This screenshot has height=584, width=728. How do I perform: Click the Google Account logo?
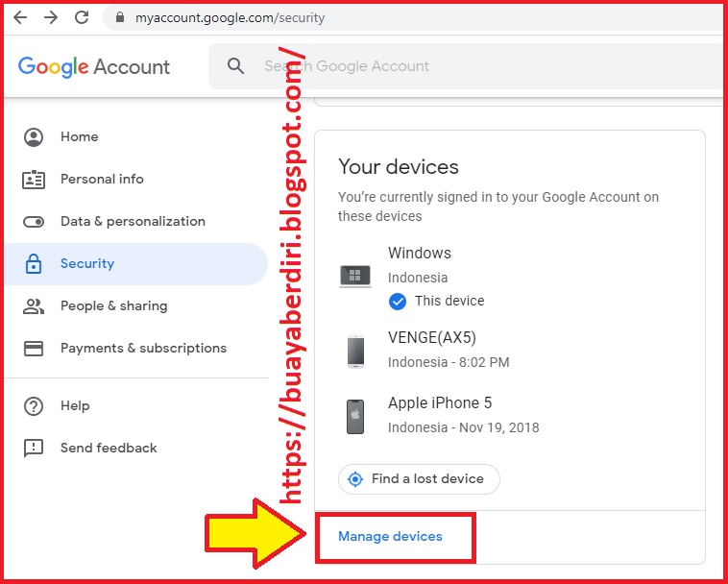[94, 67]
